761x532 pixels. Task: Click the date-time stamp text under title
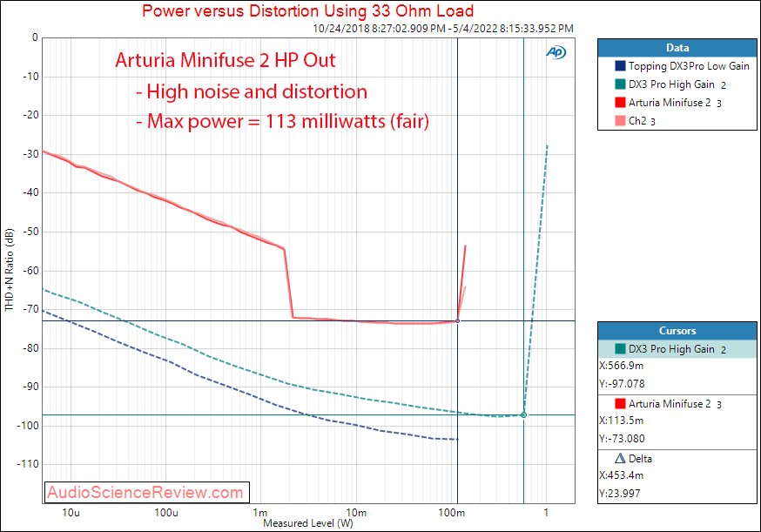[443, 28]
